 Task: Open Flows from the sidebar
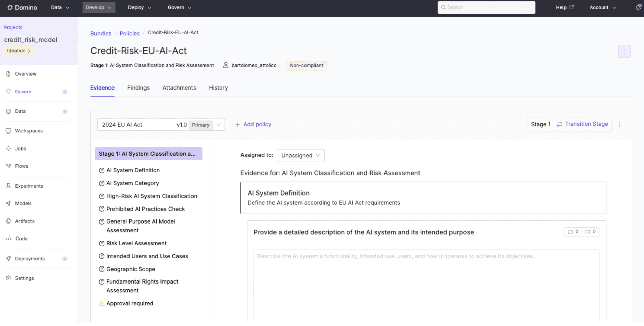click(21, 166)
